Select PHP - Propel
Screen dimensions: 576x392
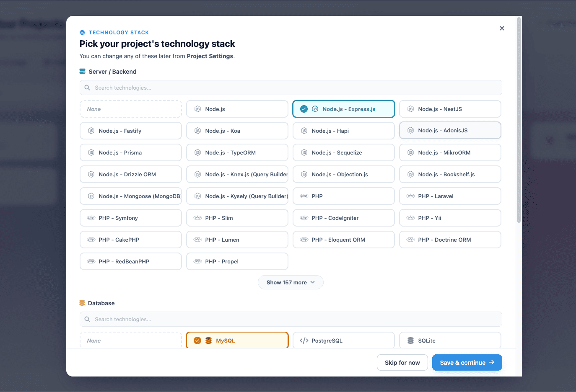(237, 261)
